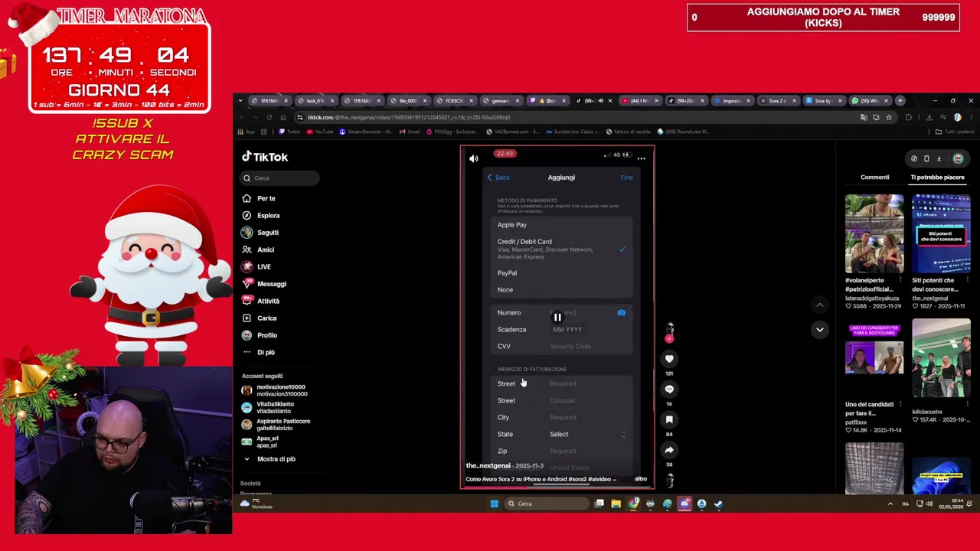
Task: Open the..nextgenai creator name on video
Action: click(x=488, y=465)
